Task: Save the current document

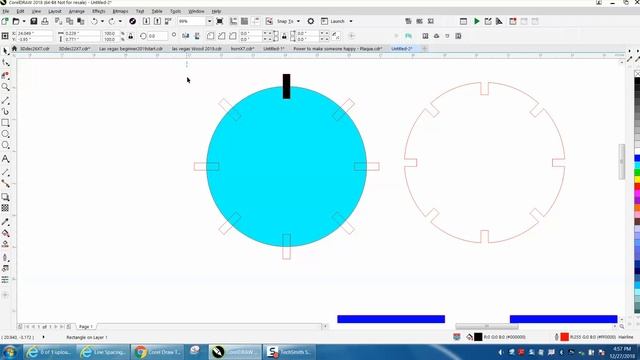Action: 34,21
